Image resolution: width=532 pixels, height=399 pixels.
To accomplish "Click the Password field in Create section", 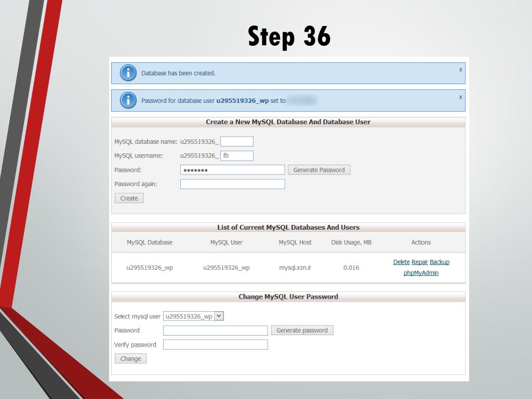I will tap(232, 170).
